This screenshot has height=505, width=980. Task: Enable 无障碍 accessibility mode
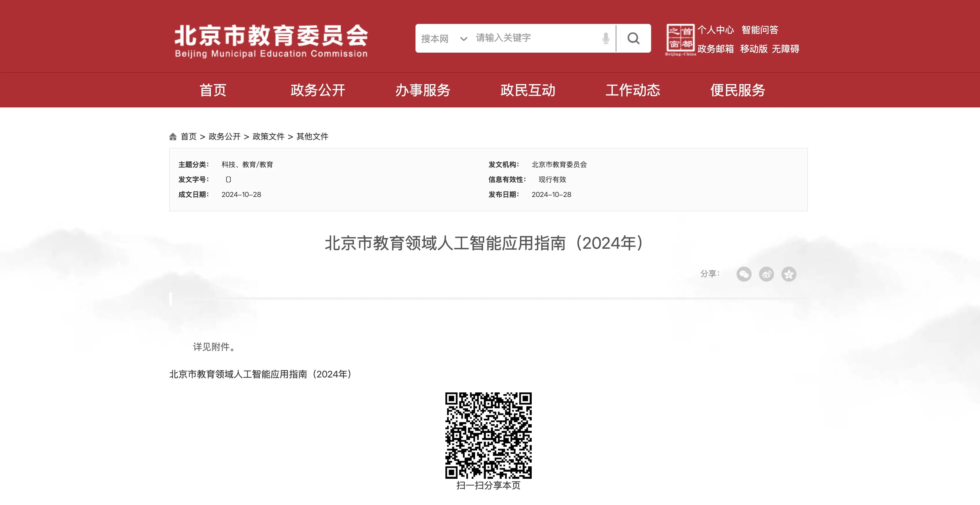785,49
